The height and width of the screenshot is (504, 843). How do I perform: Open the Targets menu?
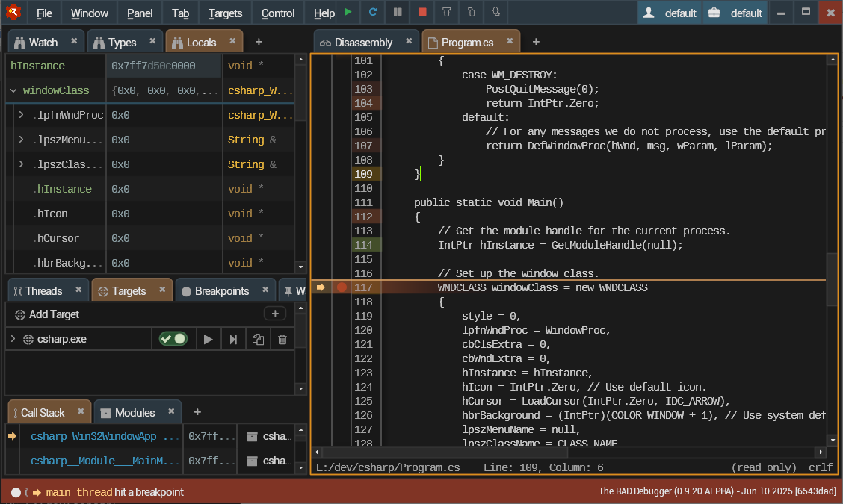pyautogui.click(x=225, y=13)
